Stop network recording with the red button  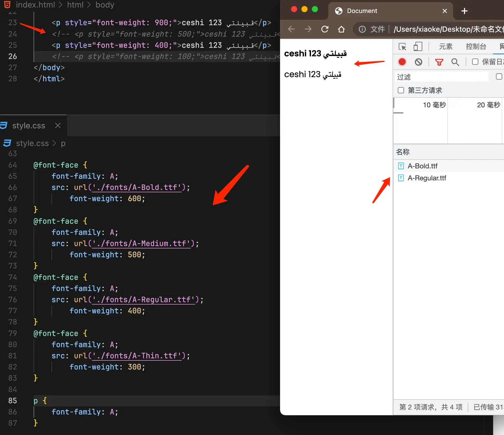point(402,62)
